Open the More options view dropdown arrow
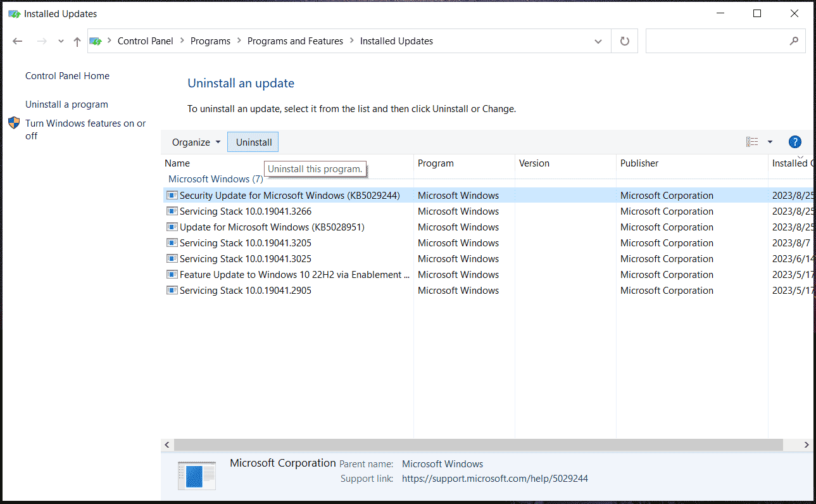816x504 pixels. [770, 142]
